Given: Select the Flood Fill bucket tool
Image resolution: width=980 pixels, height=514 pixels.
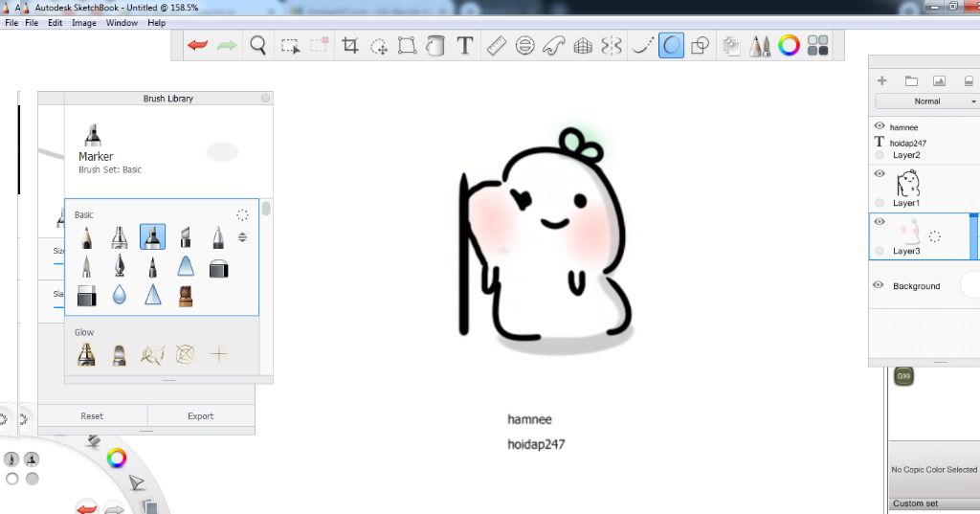Looking at the screenshot, I should tap(435, 45).
